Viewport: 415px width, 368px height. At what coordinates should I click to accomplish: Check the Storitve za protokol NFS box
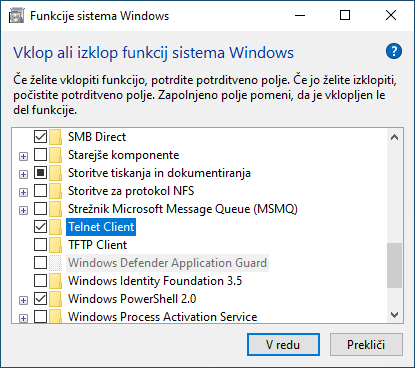pos(40,191)
